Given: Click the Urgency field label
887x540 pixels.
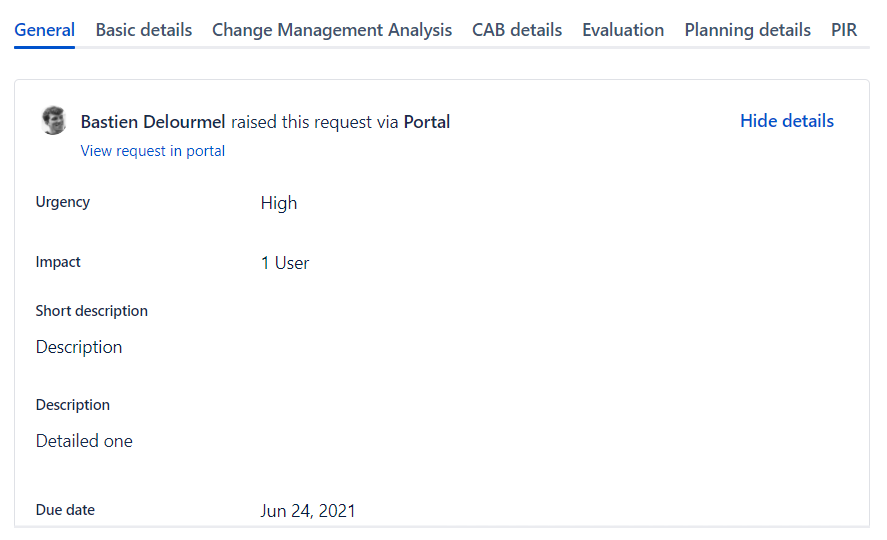Looking at the screenshot, I should [63, 202].
